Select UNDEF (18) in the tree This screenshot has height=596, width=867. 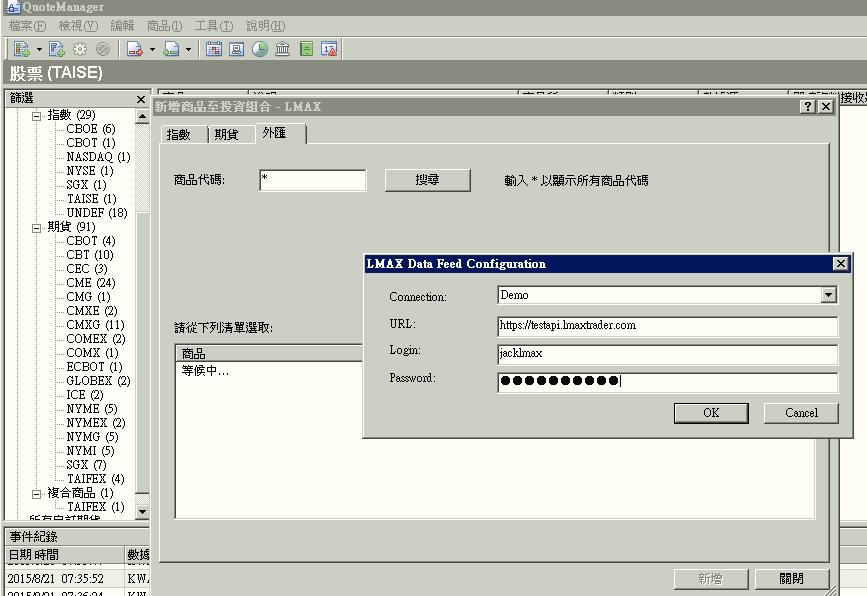[97, 213]
